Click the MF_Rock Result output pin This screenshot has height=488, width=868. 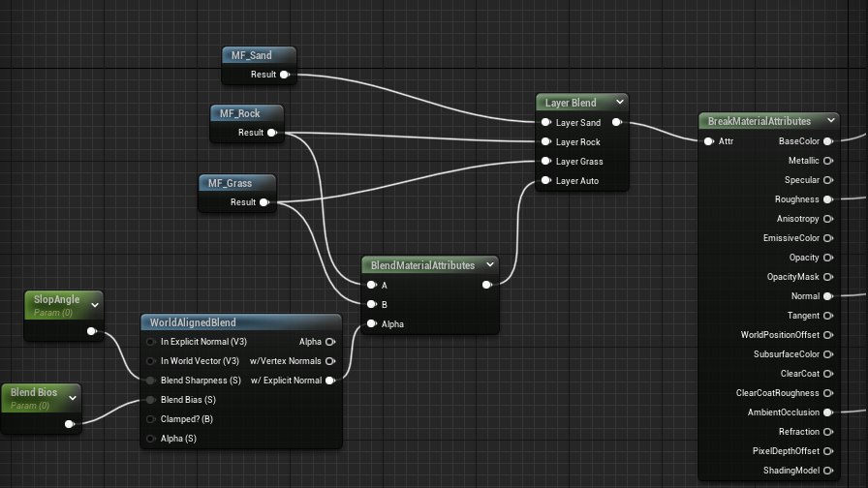pos(272,133)
